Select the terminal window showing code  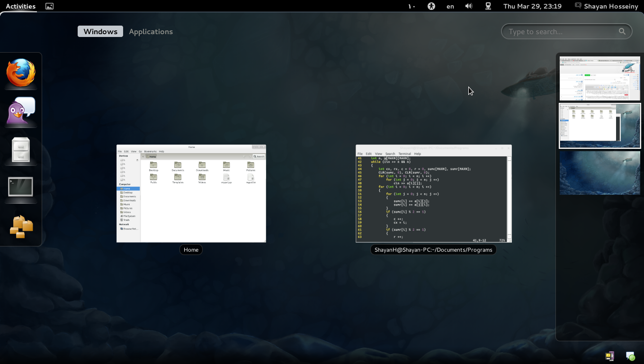[x=433, y=193]
